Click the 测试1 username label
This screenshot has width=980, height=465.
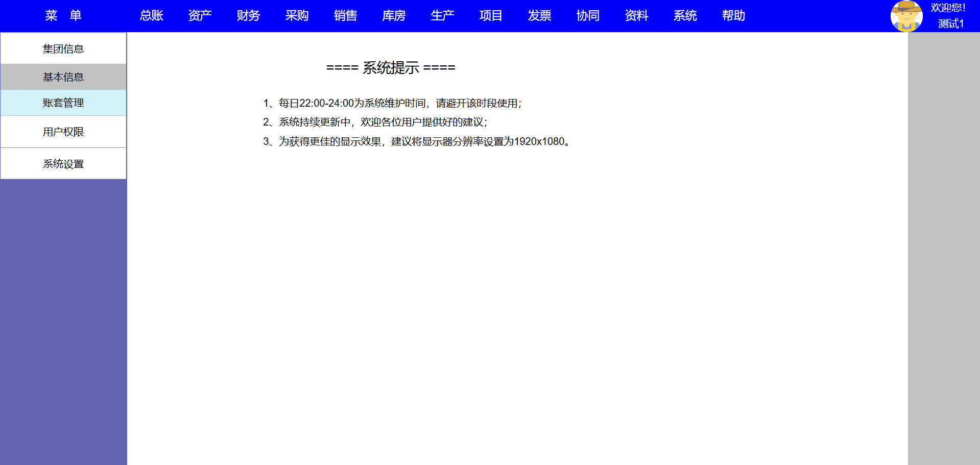[950, 24]
